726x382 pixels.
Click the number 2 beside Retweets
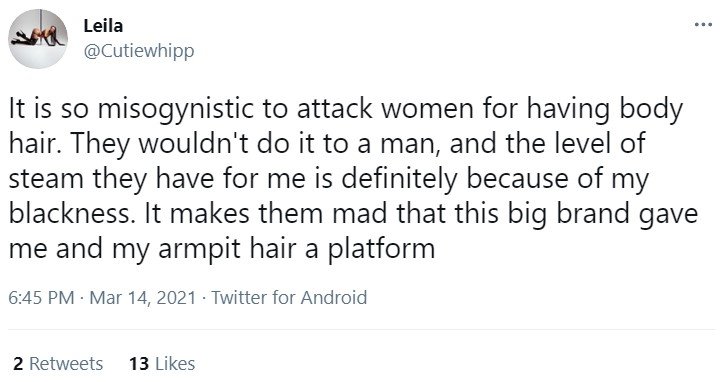click(x=18, y=363)
